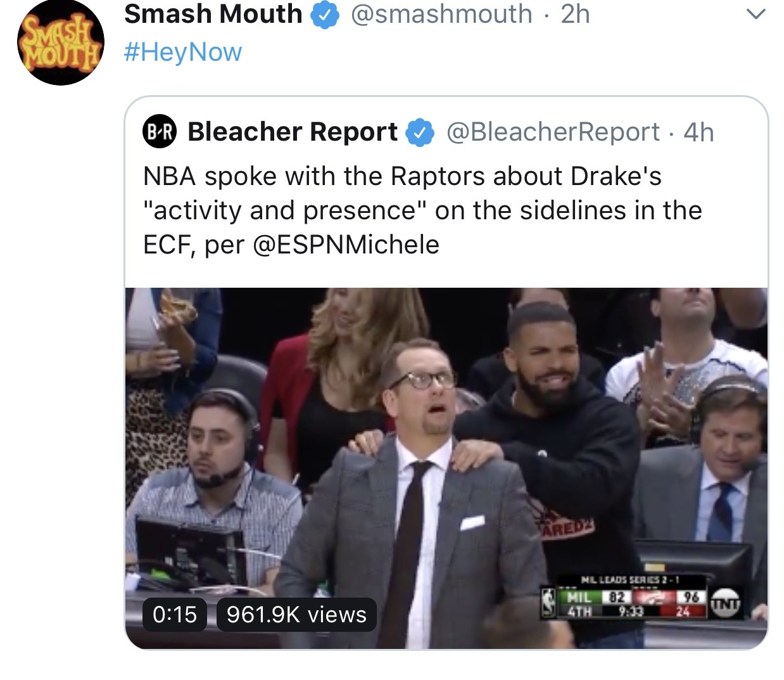784x680 pixels.
Task: Click Bleacher Report's verified checkmark badge
Action: click(x=420, y=132)
